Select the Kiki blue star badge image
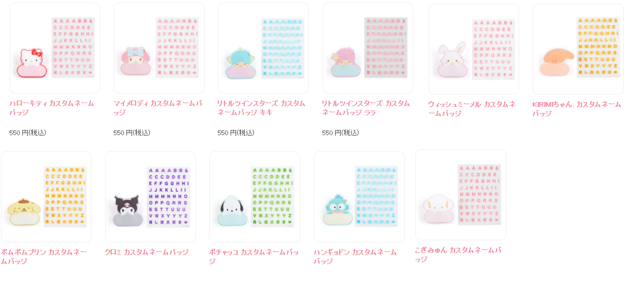 [x=263, y=48]
